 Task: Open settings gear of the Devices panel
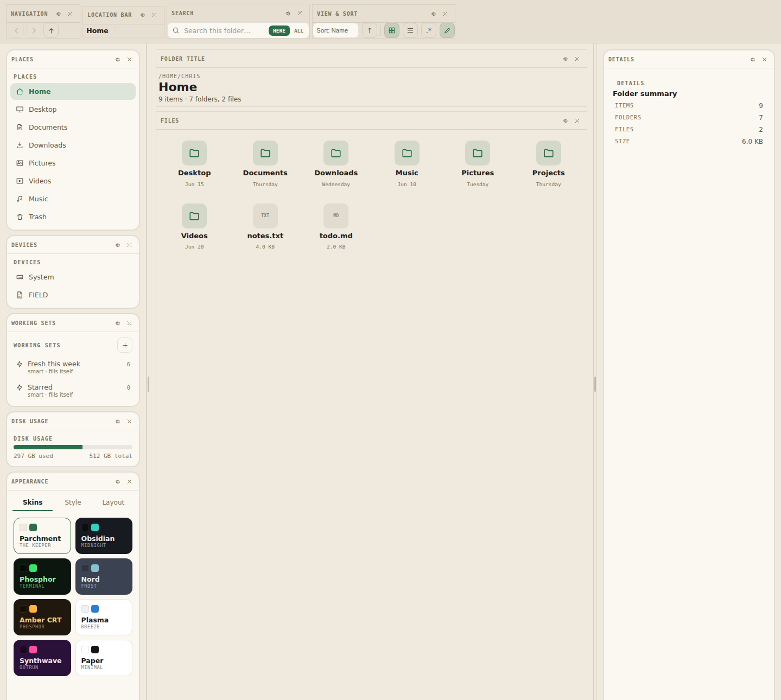point(118,245)
